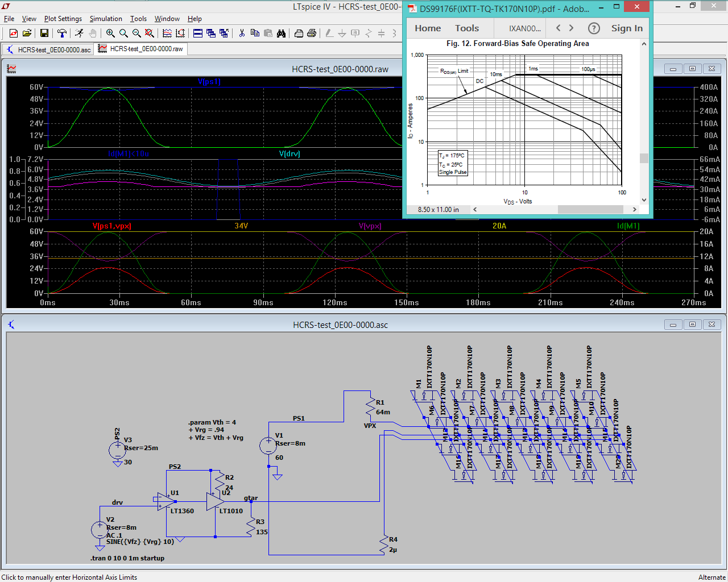This screenshot has height=582, width=728.
Task: Open Control Panel via the hammer icon
Action: click(x=62, y=34)
